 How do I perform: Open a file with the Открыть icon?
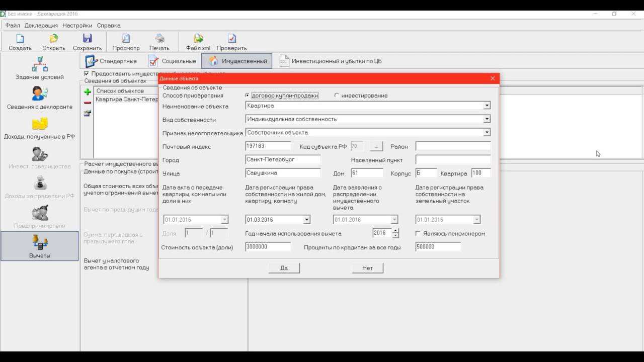click(x=53, y=39)
